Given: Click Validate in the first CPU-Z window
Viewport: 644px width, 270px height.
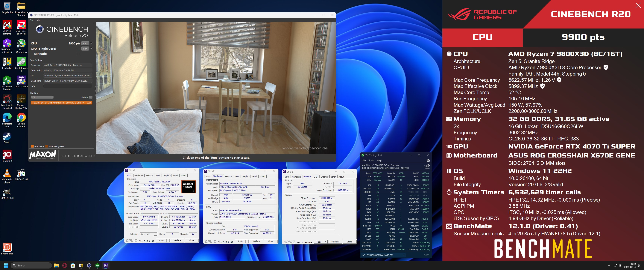Looking at the screenshot, I should (x=177, y=240).
